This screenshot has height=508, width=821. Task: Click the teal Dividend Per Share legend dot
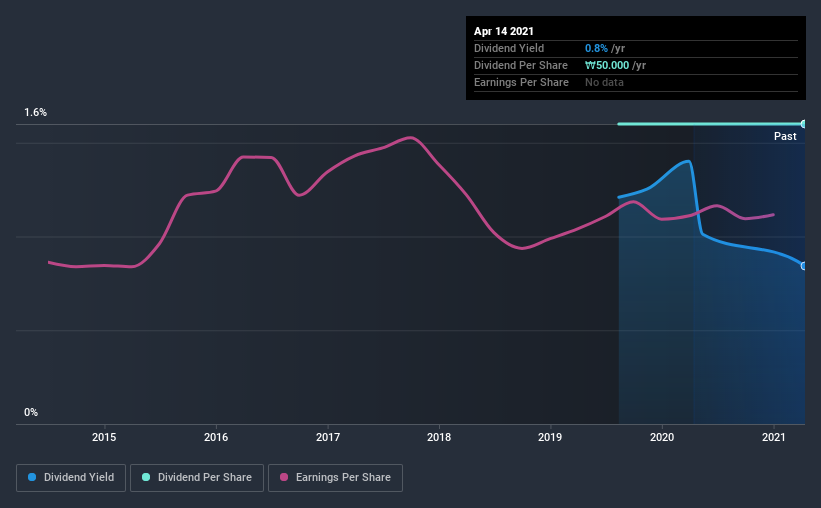[x=146, y=477]
